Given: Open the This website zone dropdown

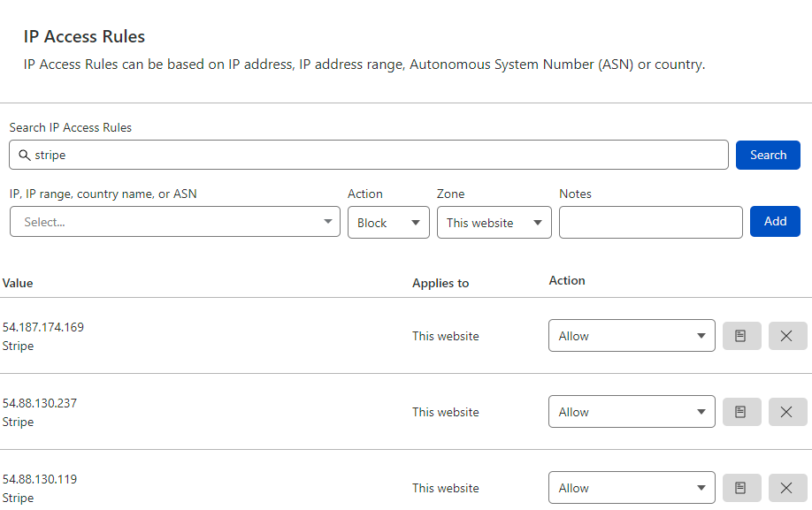Looking at the screenshot, I should tap(494, 223).
